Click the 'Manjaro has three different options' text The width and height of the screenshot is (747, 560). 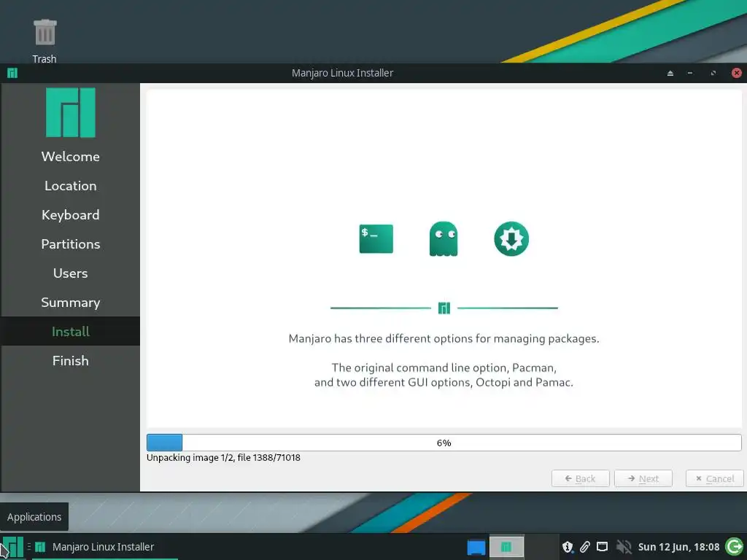pyautogui.click(x=444, y=338)
